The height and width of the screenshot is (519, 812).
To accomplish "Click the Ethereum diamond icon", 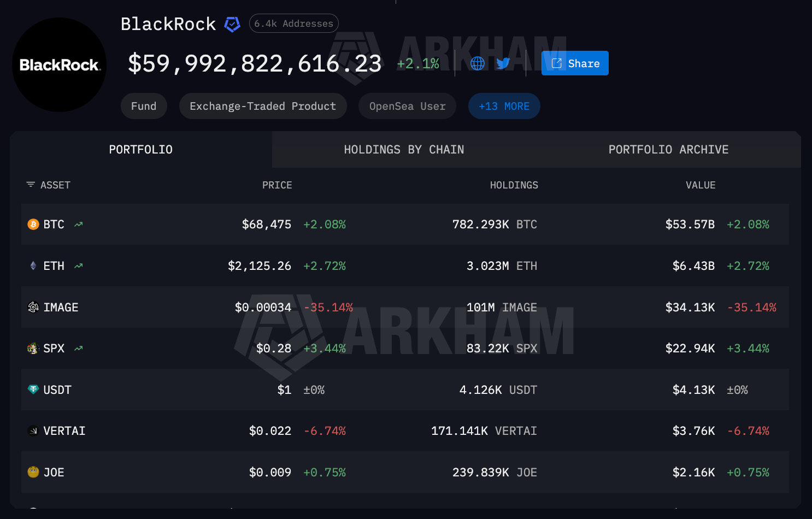I will click(33, 266).
